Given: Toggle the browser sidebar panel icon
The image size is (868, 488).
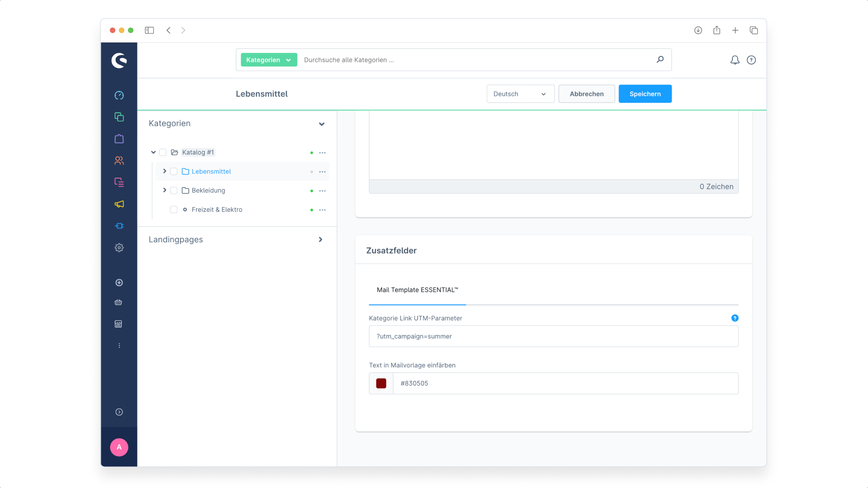Looking at the screenshot, I should (149, 30).
